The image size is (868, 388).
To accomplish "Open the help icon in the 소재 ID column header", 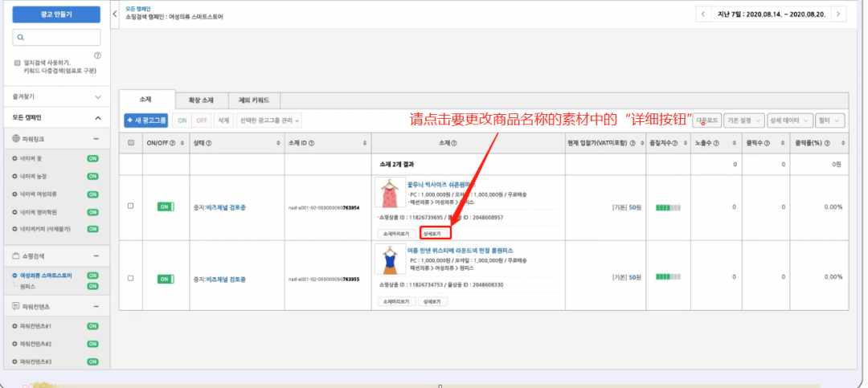I will coord(312,143).
